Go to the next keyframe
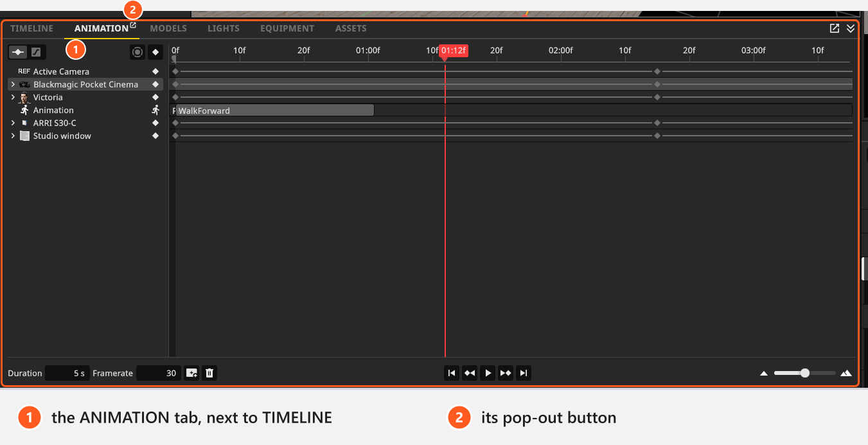868x445 pixels. point(506,373)
